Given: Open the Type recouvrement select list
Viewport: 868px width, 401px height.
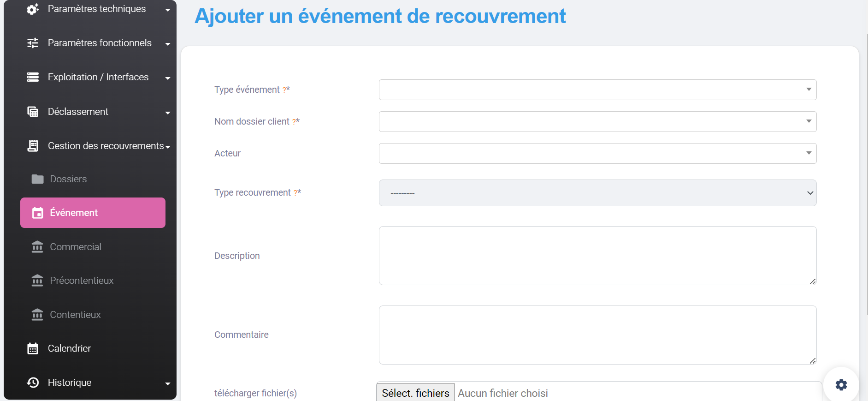Looking at the screenshot, I should (x=597, y=193).
